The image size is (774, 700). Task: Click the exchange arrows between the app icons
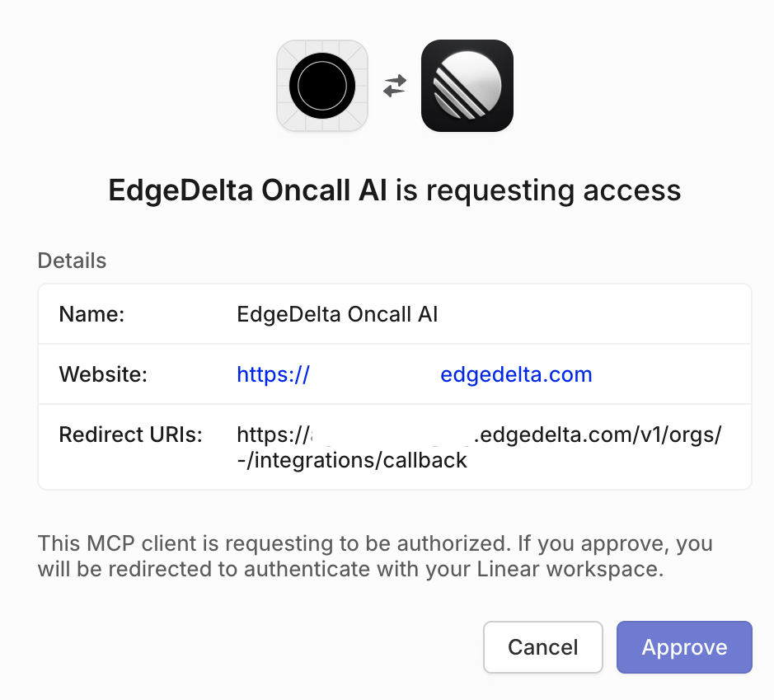pos(395,86)
